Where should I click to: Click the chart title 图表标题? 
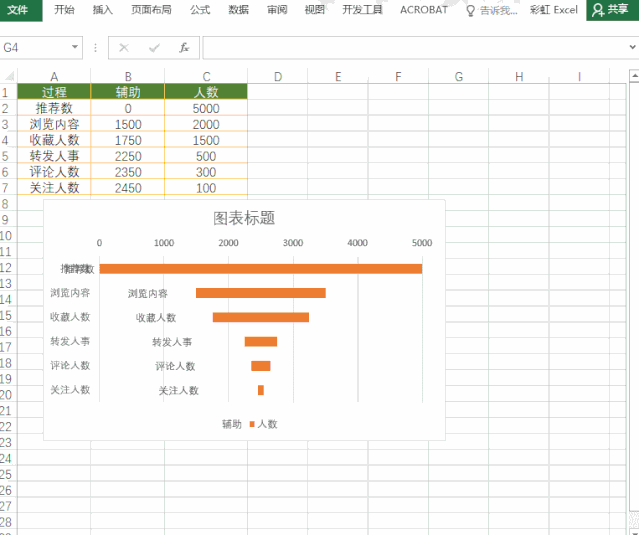coord(244,218)
